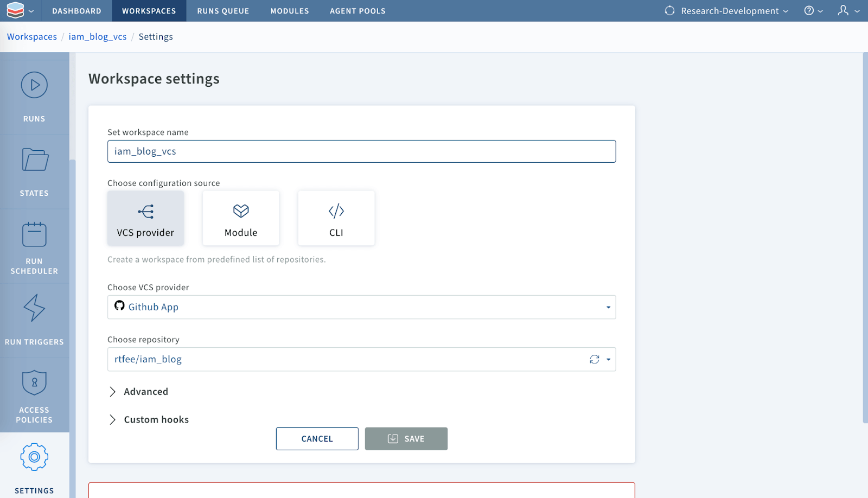868x498 pixels.
Task: Click the refresh repositories icon
Action: (595, 359)
